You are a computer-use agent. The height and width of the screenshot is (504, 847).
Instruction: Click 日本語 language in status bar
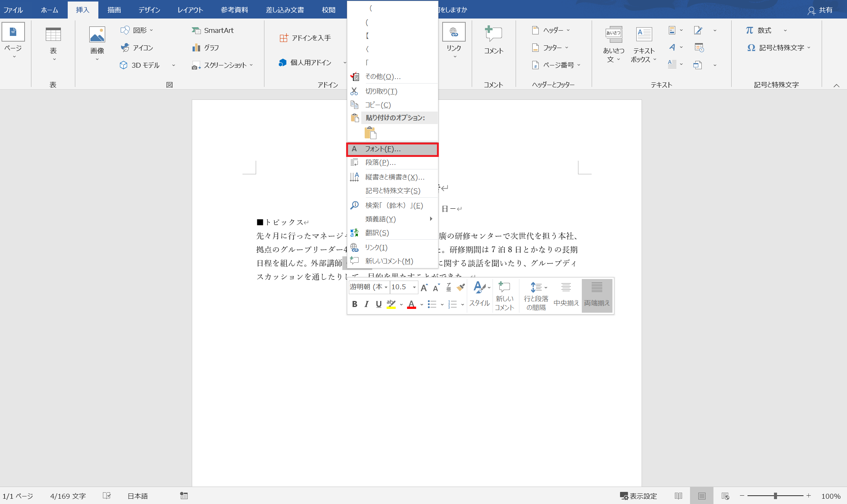click(x=137, y=496)
